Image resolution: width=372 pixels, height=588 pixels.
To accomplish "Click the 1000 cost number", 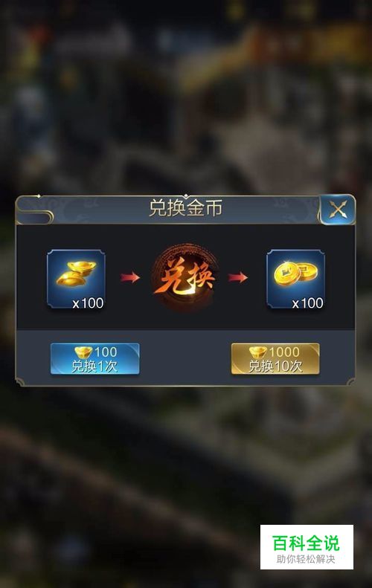I will pyautogui.click(x=284, y=352).
